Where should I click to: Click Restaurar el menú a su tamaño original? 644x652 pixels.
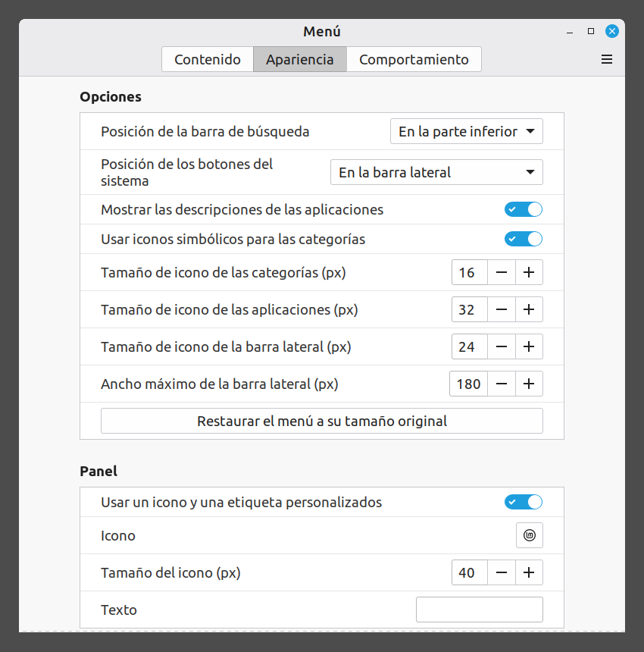pyautogui.click(x=322, y=421)
